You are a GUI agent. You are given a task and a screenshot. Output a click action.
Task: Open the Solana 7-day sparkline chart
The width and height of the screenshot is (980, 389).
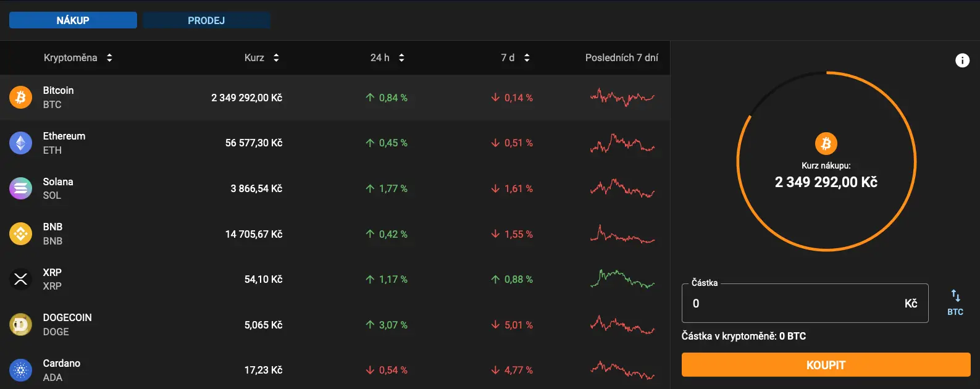pyautogui.click(x=622, y=188)
